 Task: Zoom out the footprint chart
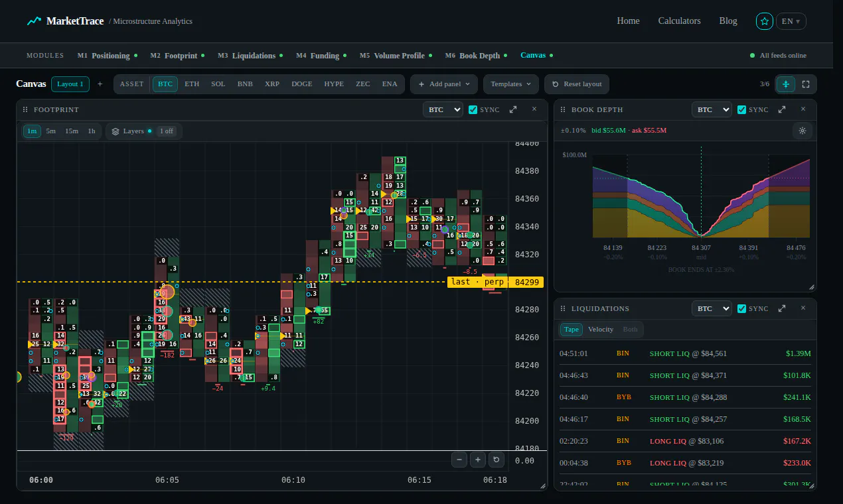point(459,460)
